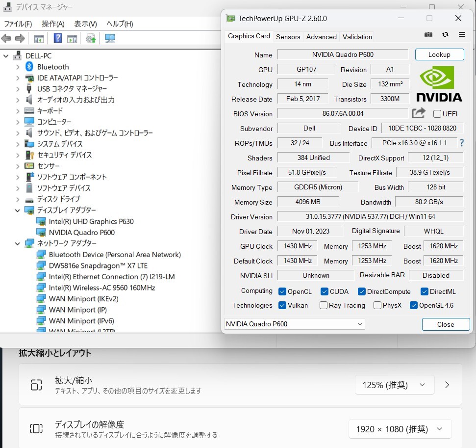The width and height of the screenshot is (476, 448).
Task: Click the ディスプレイの解像度 resolution icon
Action: [36, 429]
